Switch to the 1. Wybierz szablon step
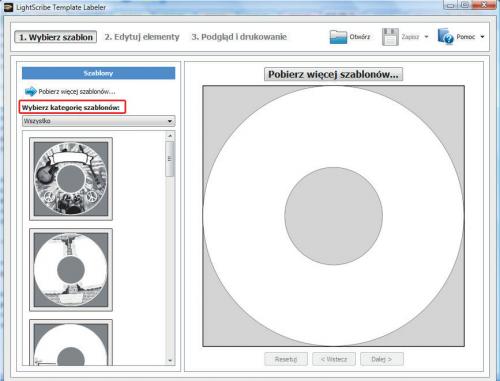Screen dimensions: 500x381 [56, 37]
